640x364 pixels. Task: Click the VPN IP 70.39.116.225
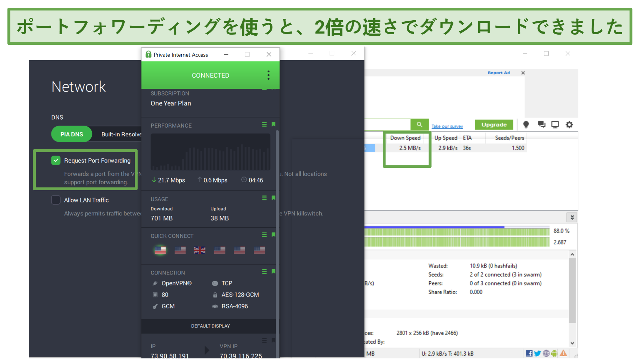pos(241,356)
